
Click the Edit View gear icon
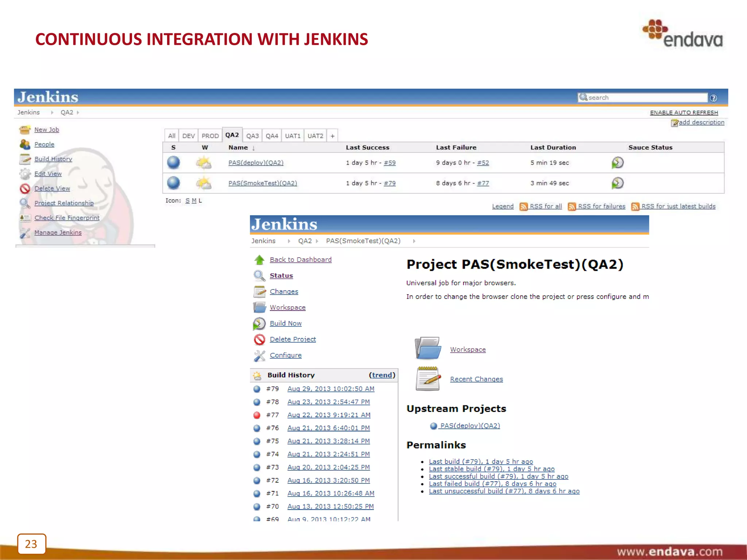tap(25, 174)
